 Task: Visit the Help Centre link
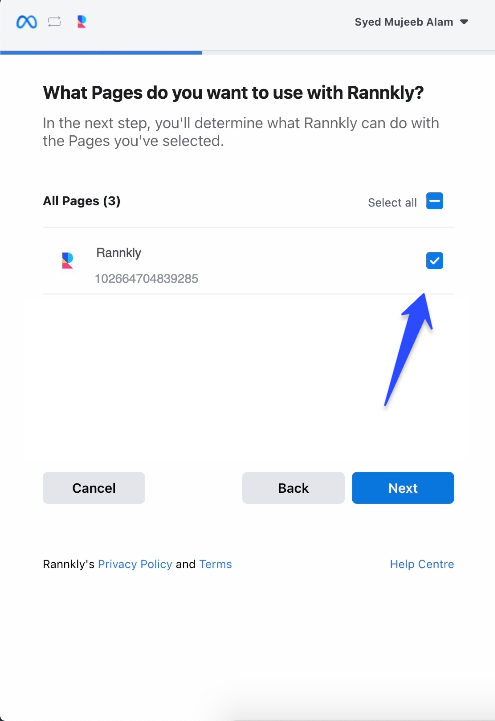422,564
